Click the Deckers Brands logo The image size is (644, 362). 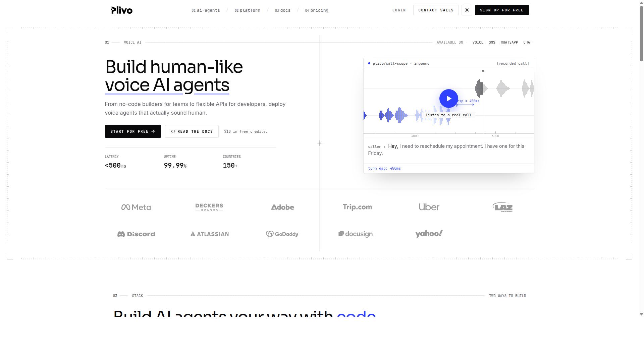click(x=209, y=207)
